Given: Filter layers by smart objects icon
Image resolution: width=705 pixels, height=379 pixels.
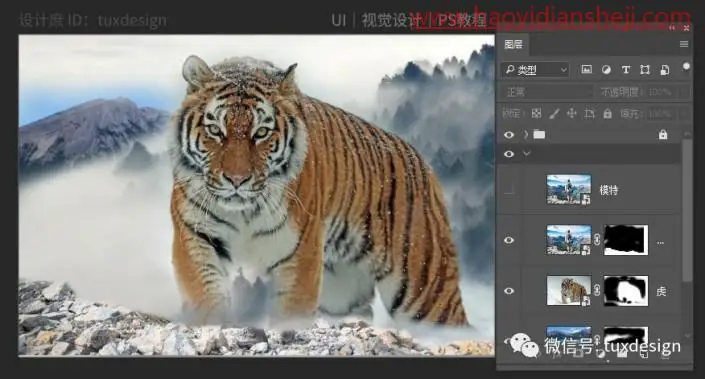Looking at the screenshot, I should pyautogui.click(x=665, y=70).
